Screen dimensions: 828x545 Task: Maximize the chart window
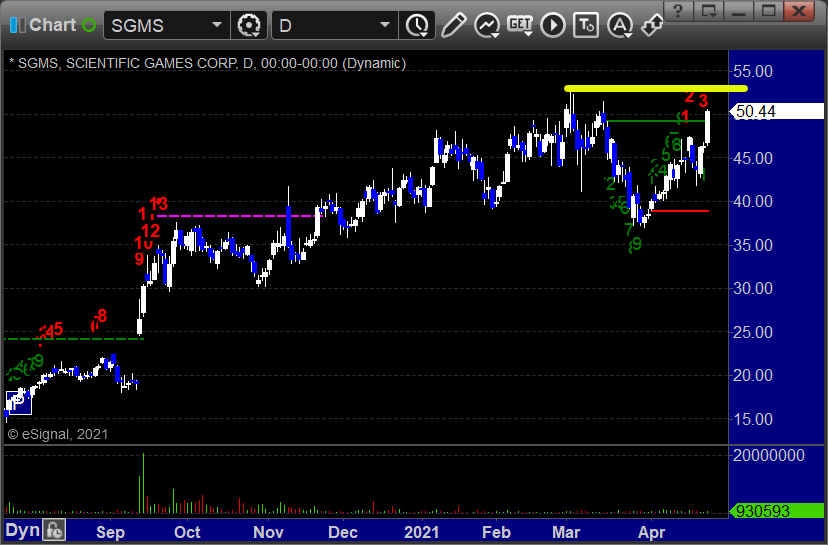tap(769, 10)
